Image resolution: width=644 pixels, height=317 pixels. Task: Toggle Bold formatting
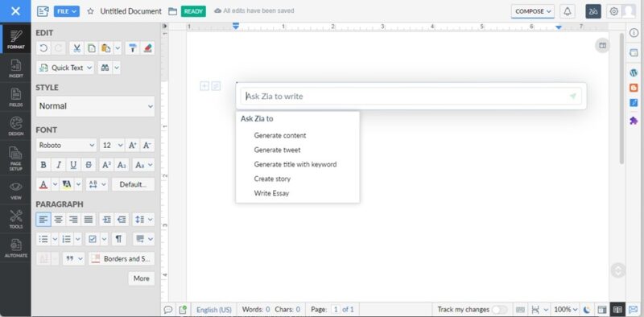[x=43, y=165]
